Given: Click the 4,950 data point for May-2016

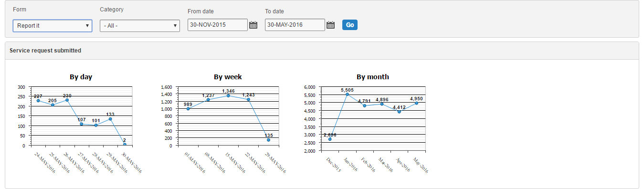Looking at the screenshot, I should point(416,103).
